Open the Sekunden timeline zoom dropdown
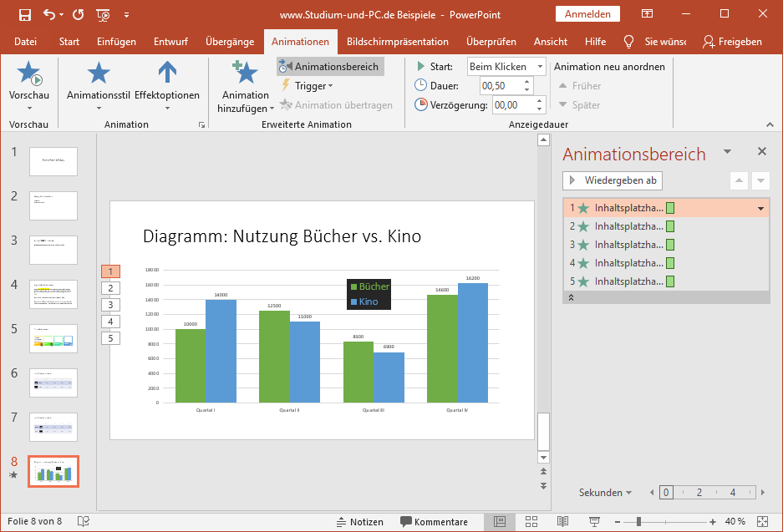The width and height of the screenshot is (783, 532). pyautogui.click(x=605, y=493)
